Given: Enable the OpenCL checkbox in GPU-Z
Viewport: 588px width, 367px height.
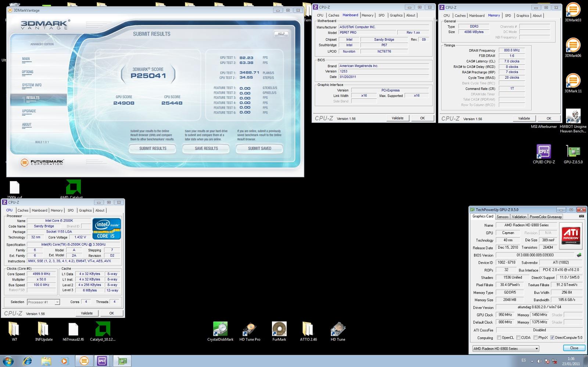Looking at the screenshot, I should [499, 338].
